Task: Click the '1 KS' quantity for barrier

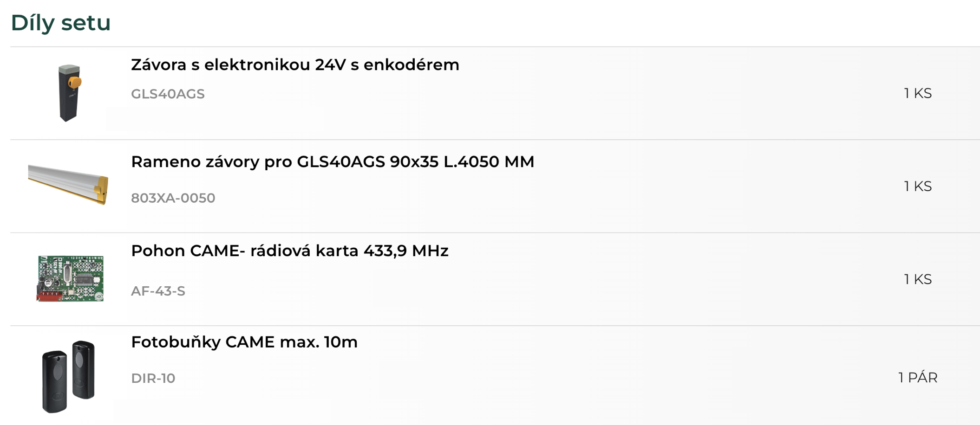Action: 918,93
